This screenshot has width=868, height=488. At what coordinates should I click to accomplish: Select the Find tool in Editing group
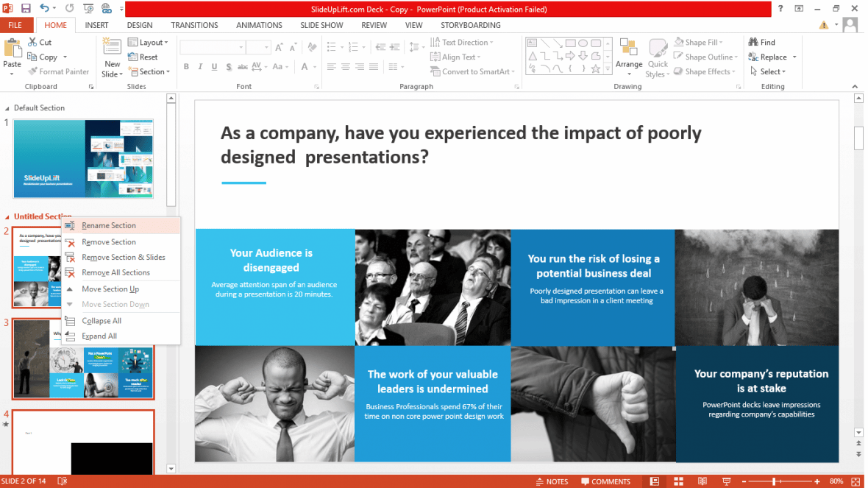[765, 42]
